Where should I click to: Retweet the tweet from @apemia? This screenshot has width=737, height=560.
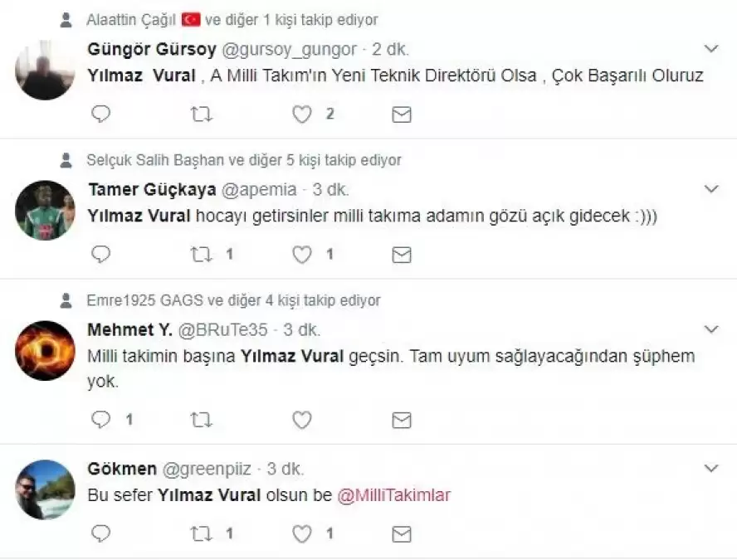point(201,255)
